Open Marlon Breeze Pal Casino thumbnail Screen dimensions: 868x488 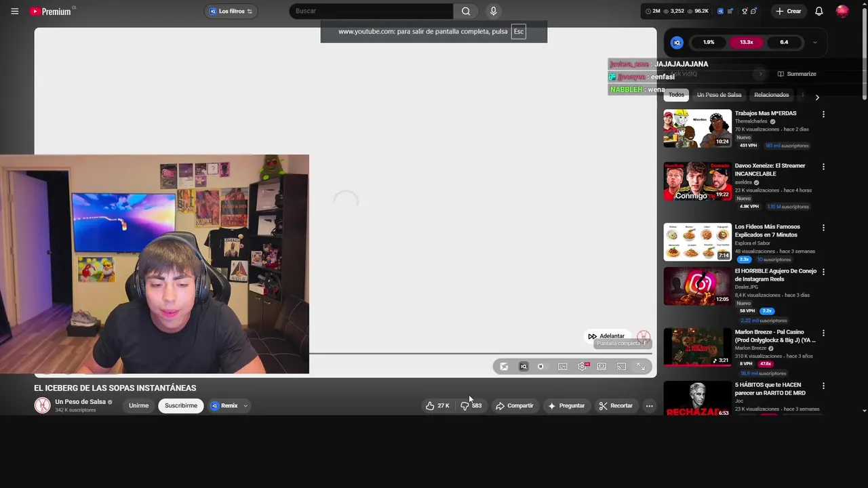tap(697, 347)
